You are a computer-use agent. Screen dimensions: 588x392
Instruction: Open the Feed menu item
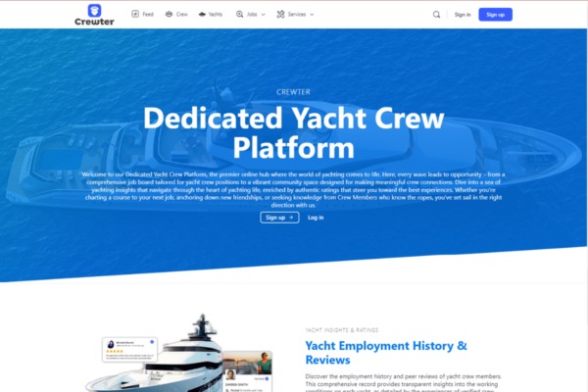[148, 15]
